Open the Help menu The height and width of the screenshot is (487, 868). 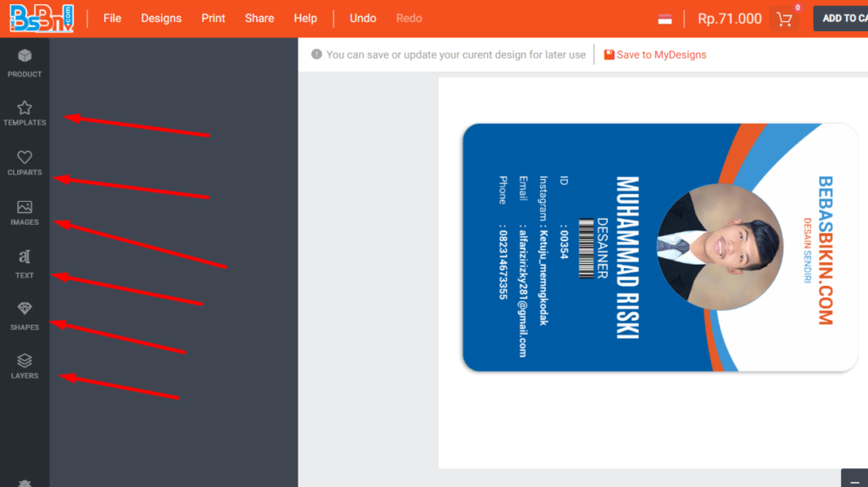pyautogui.click(x=305, y=19)
